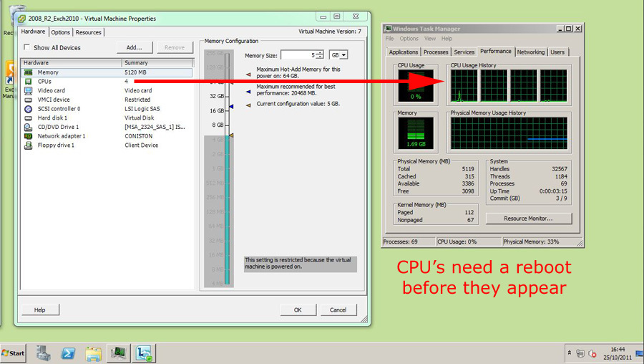Launch PowerShell from the taskbar
The height and width of the screenshot is (364, 644).
click(68, 353)
